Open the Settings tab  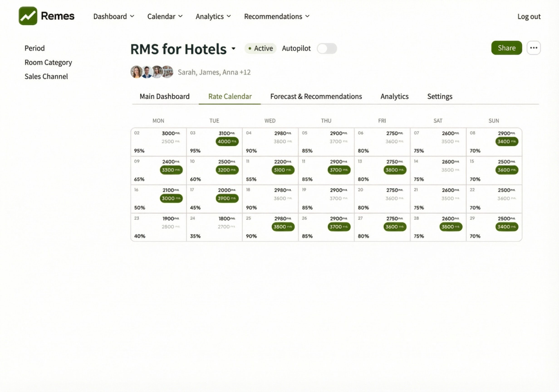point(439,96)
